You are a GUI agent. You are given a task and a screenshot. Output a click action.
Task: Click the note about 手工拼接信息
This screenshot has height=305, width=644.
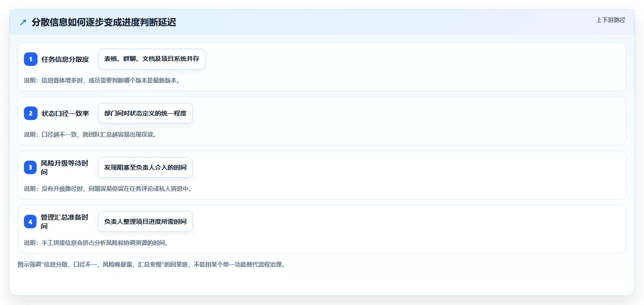click(x=96, y=243)
